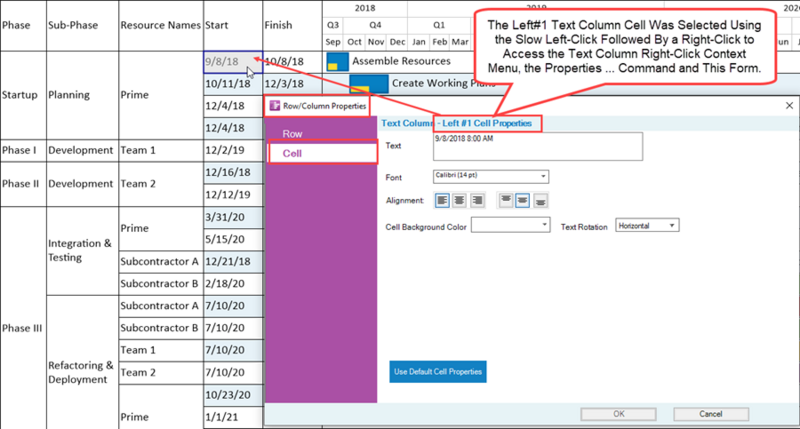Click the Q1 quarter label in timescale

pyautogui.click(x=439, y=25)
